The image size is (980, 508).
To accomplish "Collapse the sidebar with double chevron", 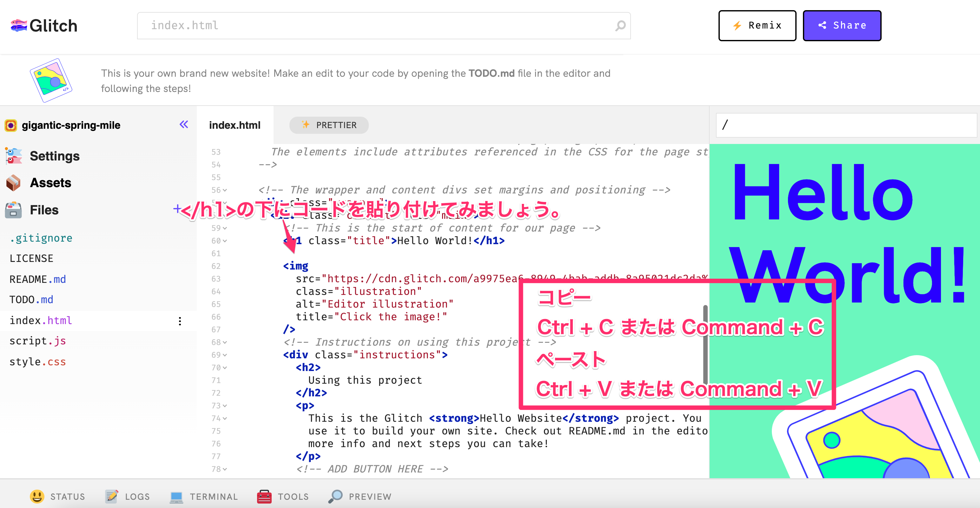I will coord(184,124).
